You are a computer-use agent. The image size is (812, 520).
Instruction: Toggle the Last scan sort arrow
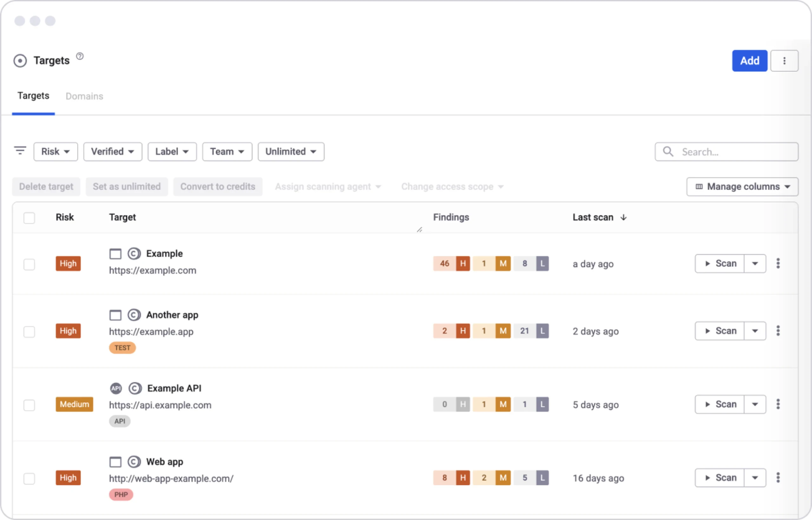click(624, 217)
